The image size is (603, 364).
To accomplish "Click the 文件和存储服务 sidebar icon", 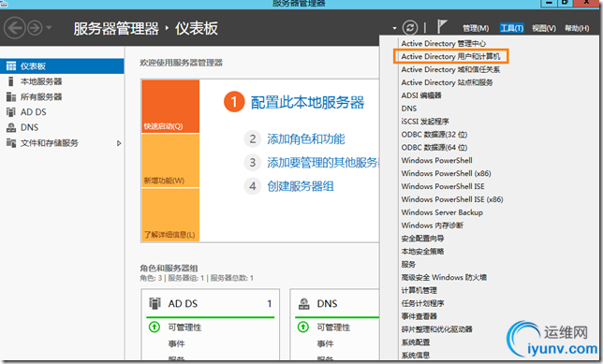I will (x=11, y=143).
